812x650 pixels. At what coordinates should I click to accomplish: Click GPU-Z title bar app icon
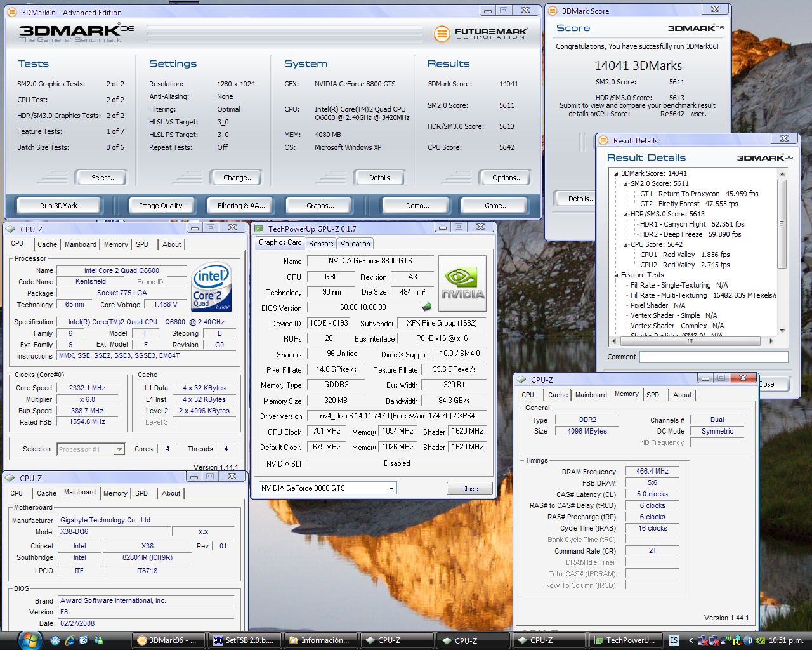[259, 229]
